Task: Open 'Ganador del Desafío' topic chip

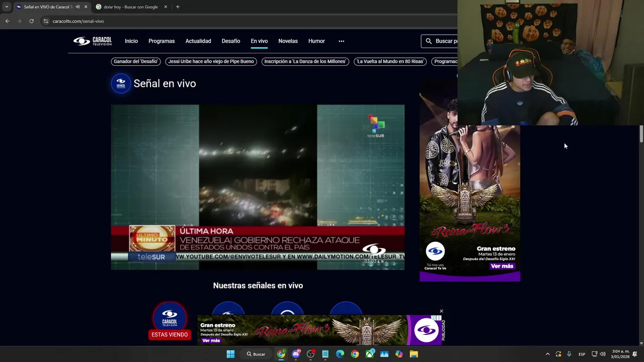Action: [136, 61]
